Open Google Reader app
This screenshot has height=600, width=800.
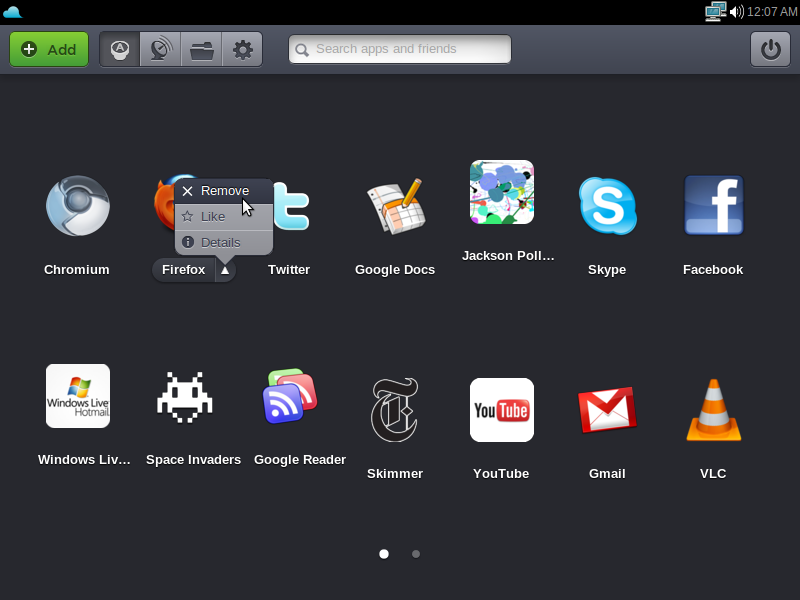(x=290, y=397)
